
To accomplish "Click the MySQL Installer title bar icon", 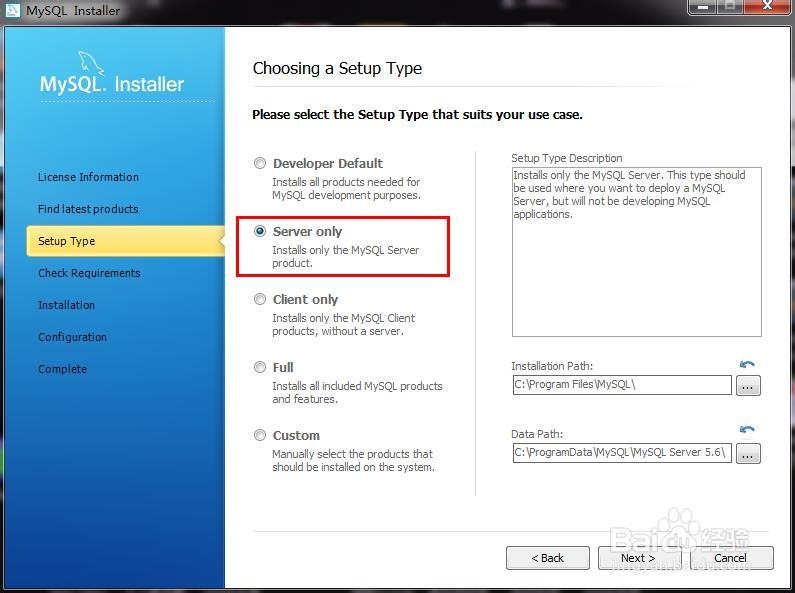I will (12, 10).
